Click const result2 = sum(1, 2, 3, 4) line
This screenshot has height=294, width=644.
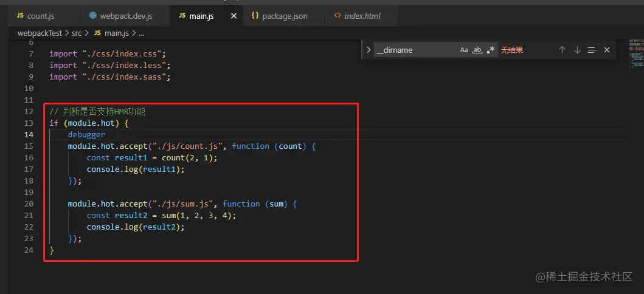[161, 215]
